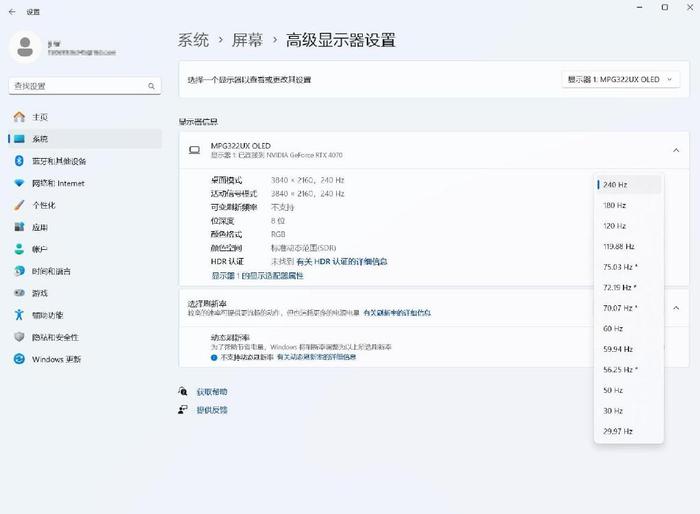The width and height of the screenshot is (700, 514).
Task: Open the Home (主页) icon
Action: [x=19, y=117]
